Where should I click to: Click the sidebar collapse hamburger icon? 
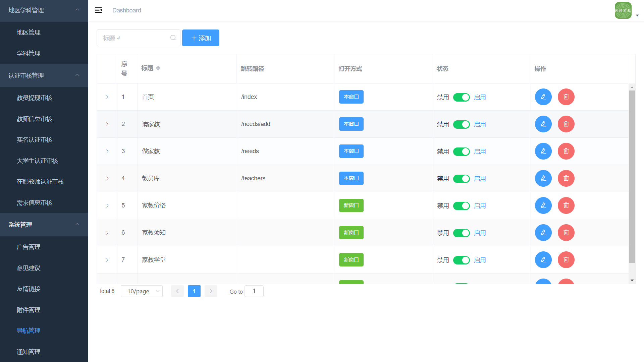click(x=98, y=10)
